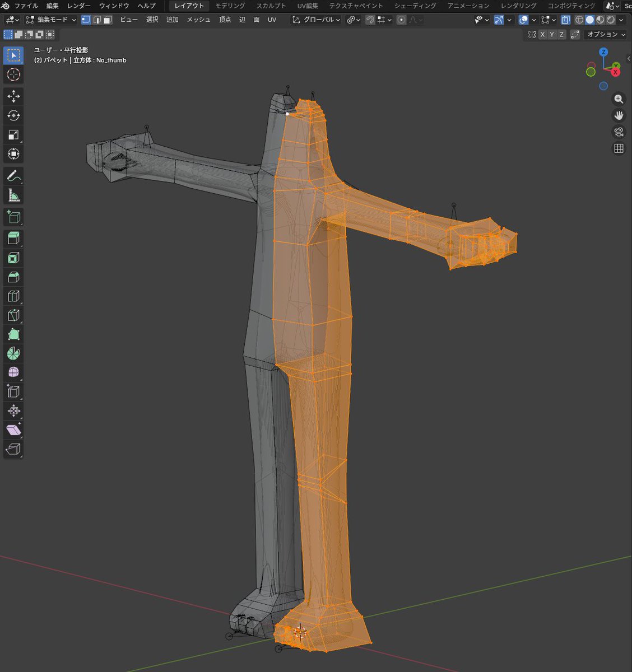The image size is (632, 672).
Task: Pick the Poly Build tool
Action: coord(13,334)
